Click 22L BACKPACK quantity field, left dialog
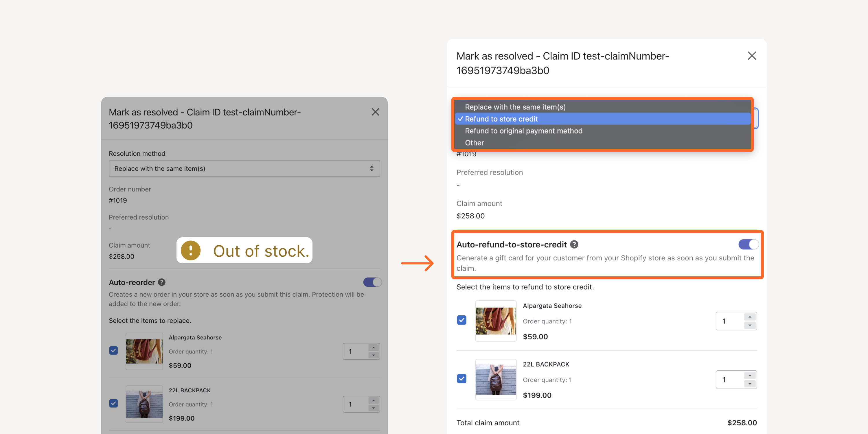This screenshot has width=868, height=434. click(x=361, y=404)
